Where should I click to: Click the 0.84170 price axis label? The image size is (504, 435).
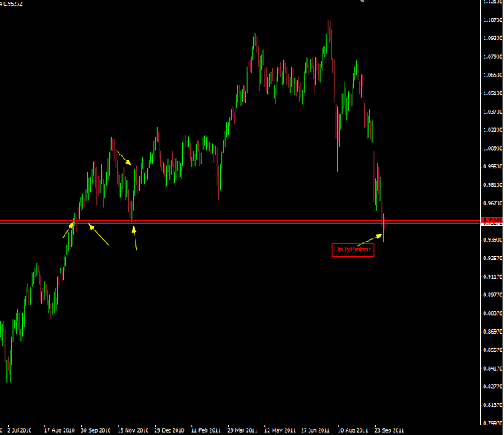[493, 368]
